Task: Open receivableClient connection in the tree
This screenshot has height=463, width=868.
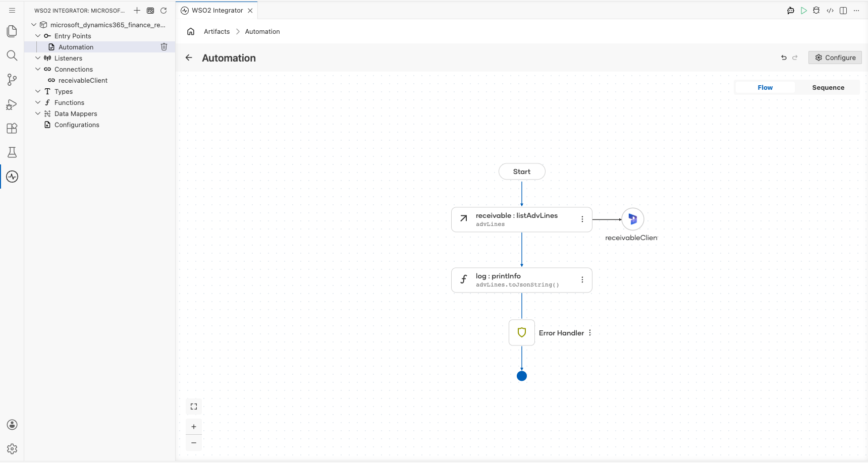Action: 99,80
